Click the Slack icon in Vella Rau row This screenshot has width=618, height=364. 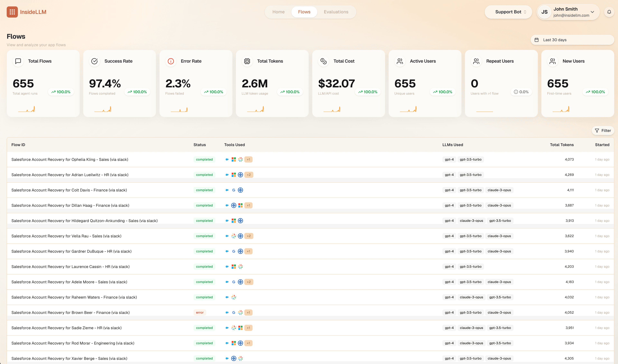tap(234, 236)
